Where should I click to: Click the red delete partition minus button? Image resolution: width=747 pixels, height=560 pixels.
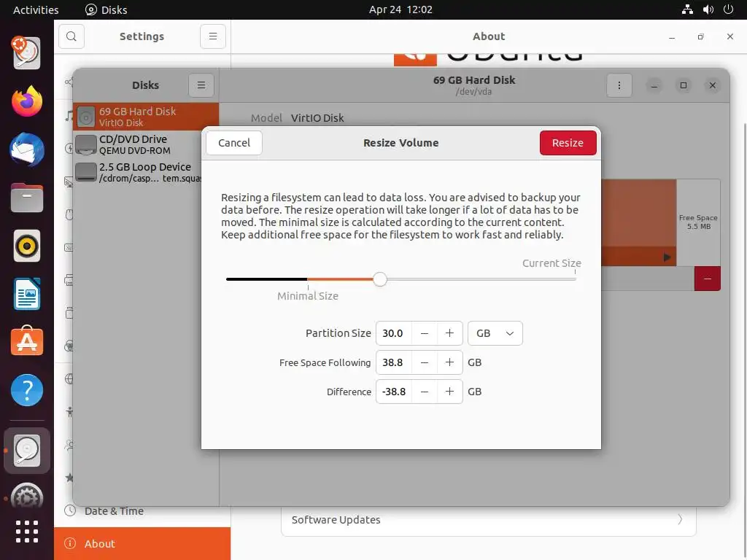click(x=707, y=279)
